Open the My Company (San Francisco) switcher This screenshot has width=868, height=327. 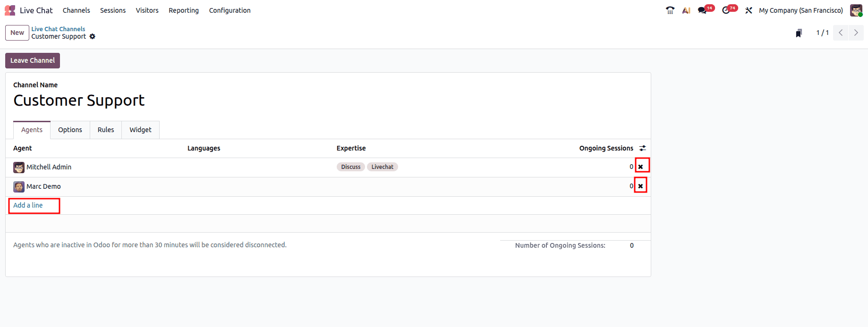(x=801, y=10)
